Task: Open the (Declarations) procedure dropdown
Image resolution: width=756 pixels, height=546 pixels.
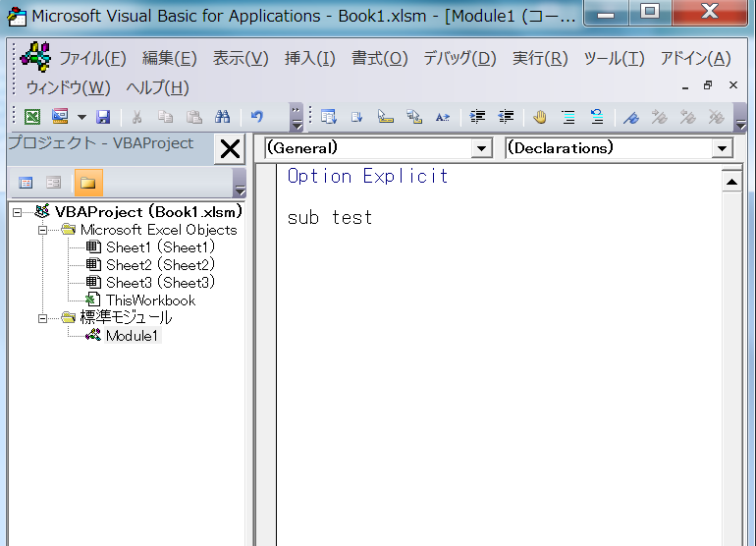Action: click(722, 148)
